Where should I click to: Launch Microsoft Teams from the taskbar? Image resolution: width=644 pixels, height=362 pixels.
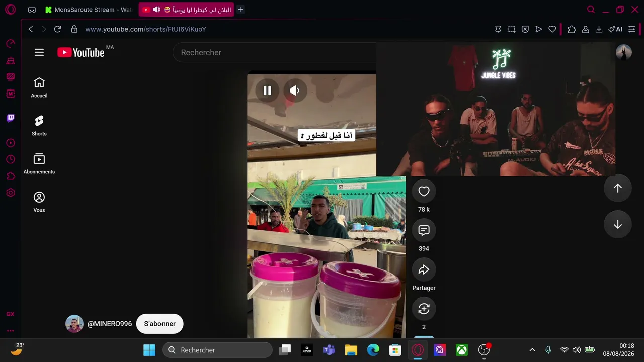329,350
